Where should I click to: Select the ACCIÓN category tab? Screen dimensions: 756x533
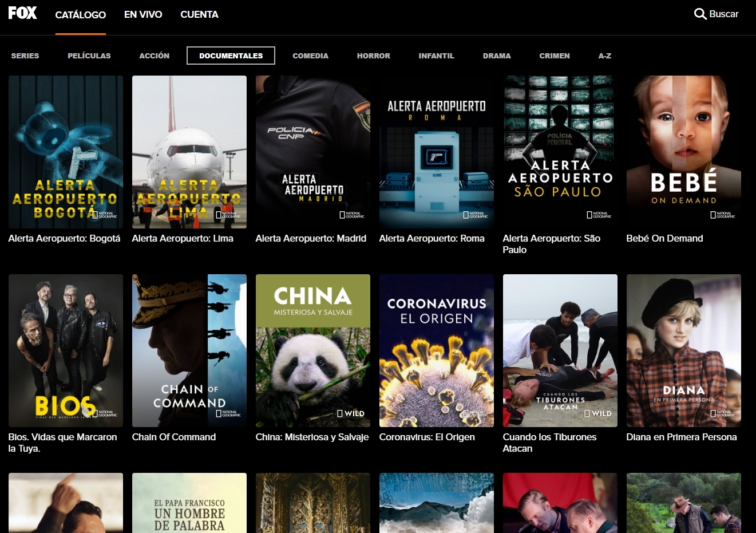(155, 56)
